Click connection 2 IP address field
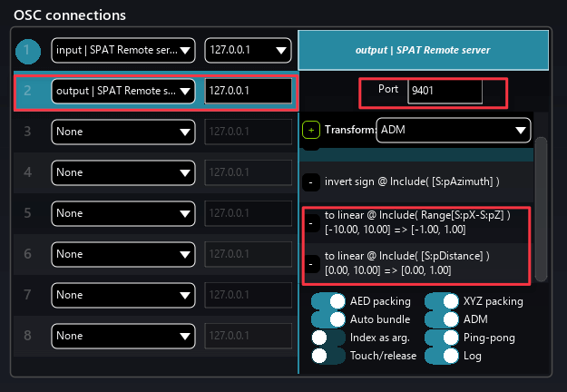The height and width of the screenshot is (392, 567). 249,91
